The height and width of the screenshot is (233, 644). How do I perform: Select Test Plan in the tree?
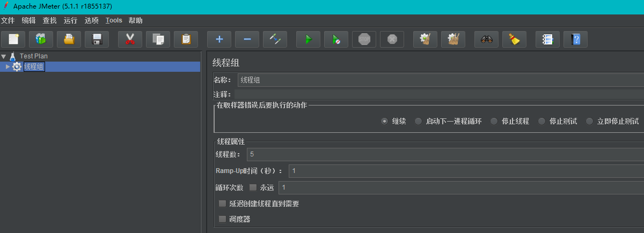[34, 56]
